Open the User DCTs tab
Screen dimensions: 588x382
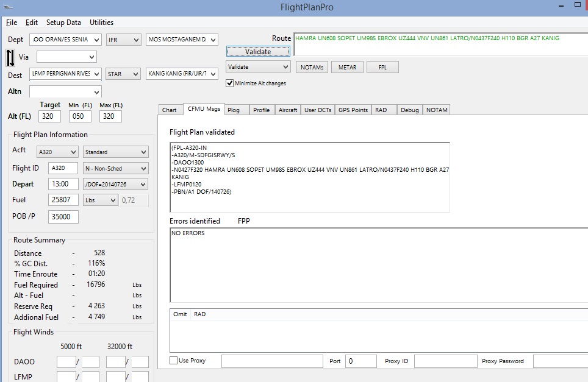click(x=318, y=110)
